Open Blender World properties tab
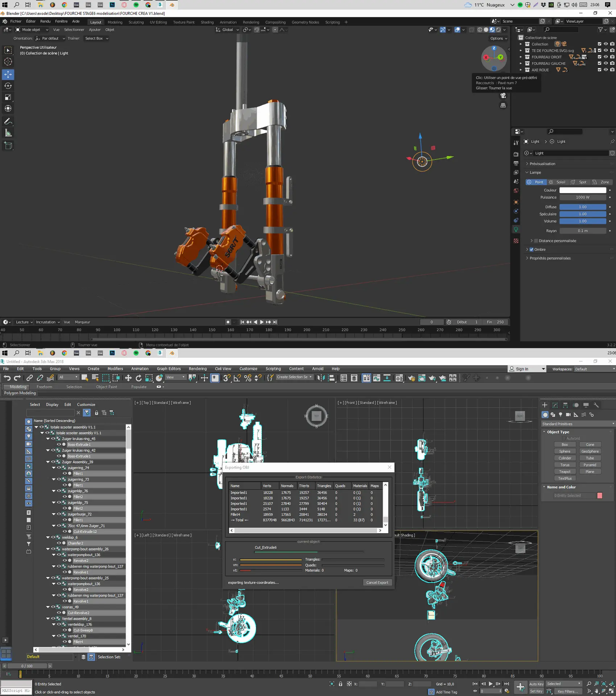Image resolution: width=616 pixels, height=696 pixels. click(x=516, y=191)
